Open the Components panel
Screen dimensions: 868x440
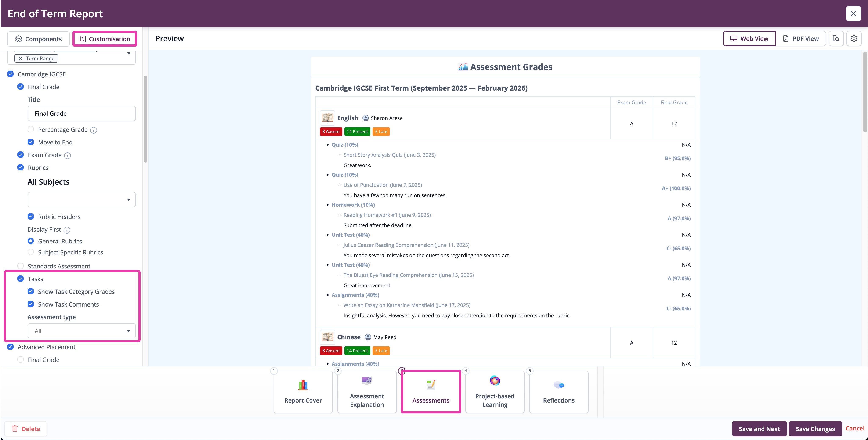[38, 39]
